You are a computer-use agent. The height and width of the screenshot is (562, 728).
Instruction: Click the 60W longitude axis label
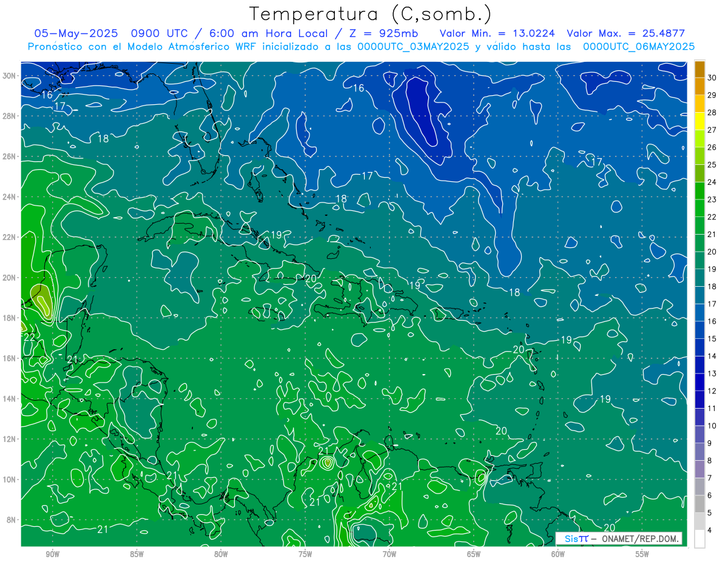click(x=558, y=555)
